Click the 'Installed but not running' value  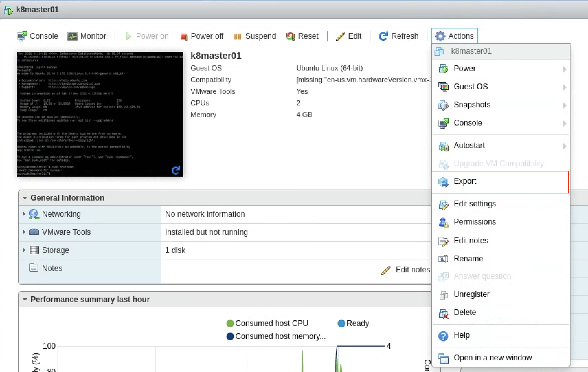[206, 232]
